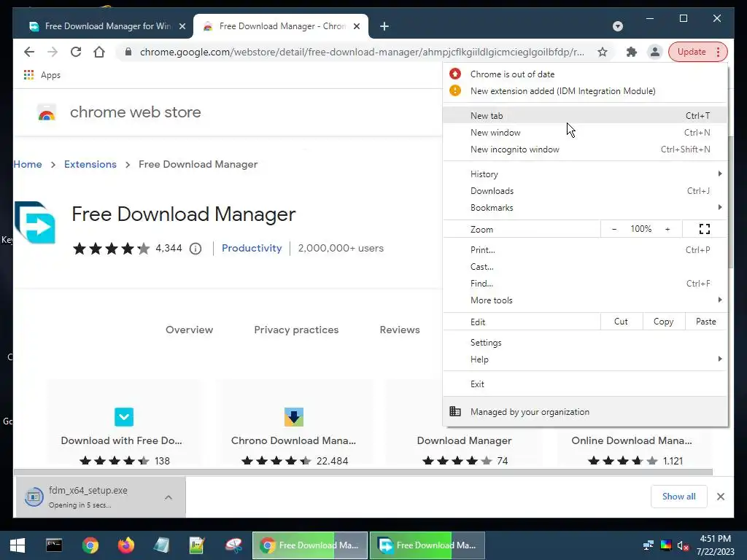This screenshot has height=560, width=747.
Task: Select Cast... from Chrome menu
Action: (584, 267)
